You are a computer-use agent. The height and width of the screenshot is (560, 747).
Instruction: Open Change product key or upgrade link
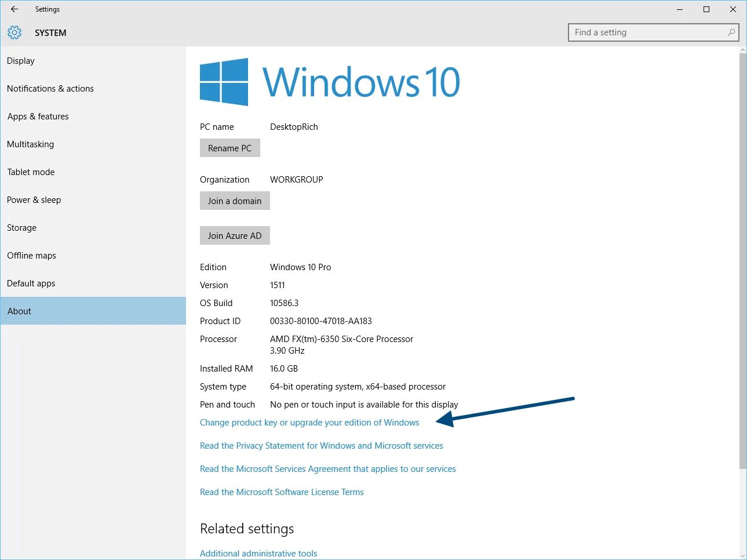point(309,423)
